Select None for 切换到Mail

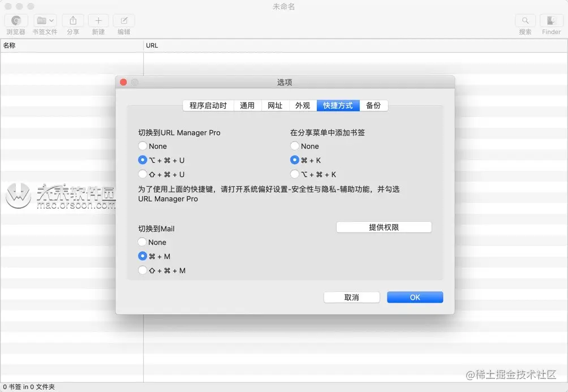(143, 242)
